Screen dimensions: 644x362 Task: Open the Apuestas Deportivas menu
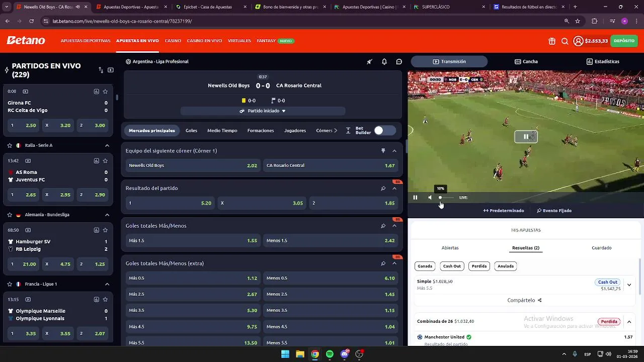[86, 41]
